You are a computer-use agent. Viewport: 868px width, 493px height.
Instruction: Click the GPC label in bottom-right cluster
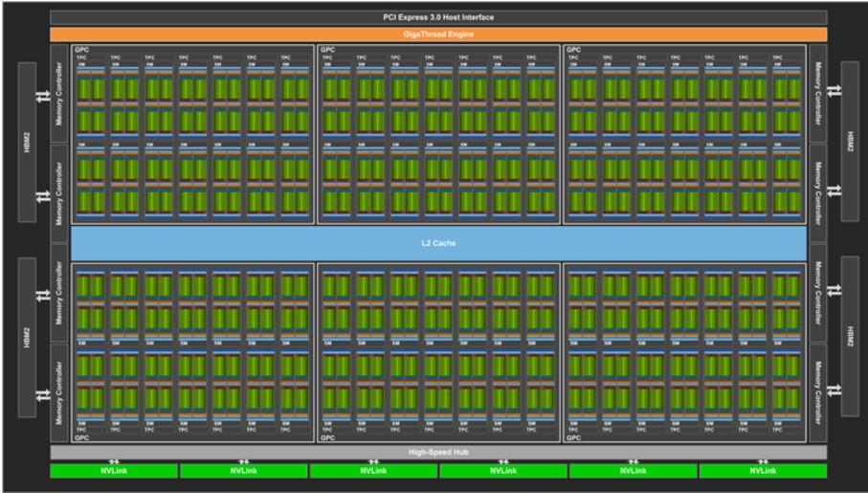pos(574,437)
